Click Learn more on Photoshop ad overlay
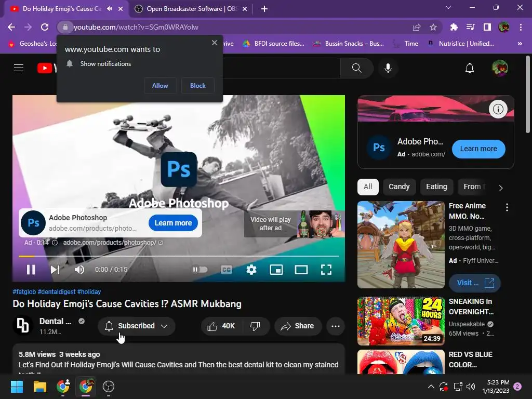 click(x=173, y=223)
